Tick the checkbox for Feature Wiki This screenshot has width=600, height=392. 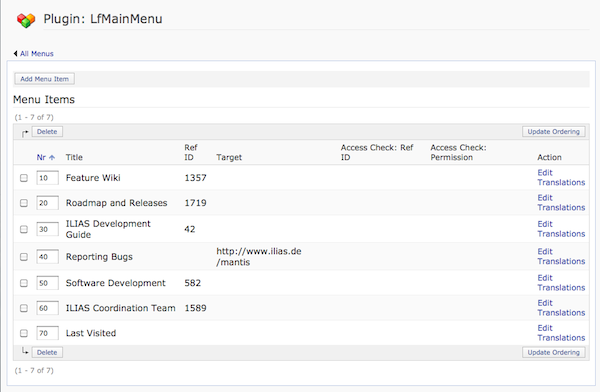24,178
